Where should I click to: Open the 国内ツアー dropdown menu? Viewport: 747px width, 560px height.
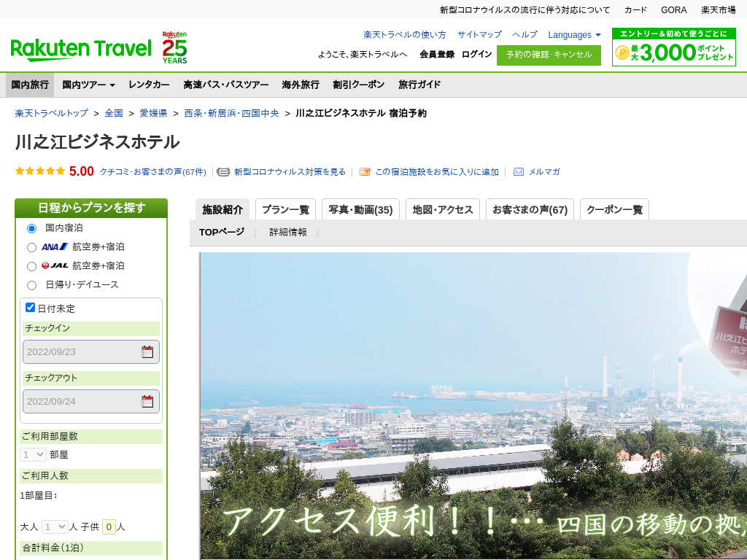click(88, 85)
